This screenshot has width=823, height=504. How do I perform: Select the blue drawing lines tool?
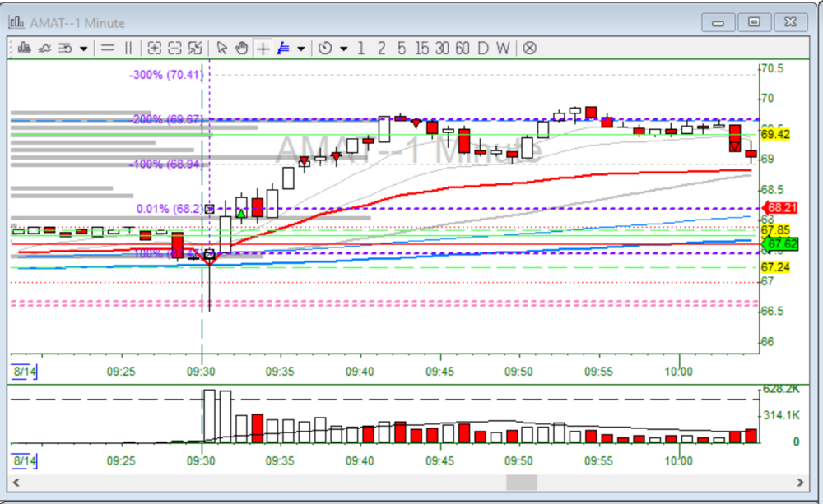point(284,49)
